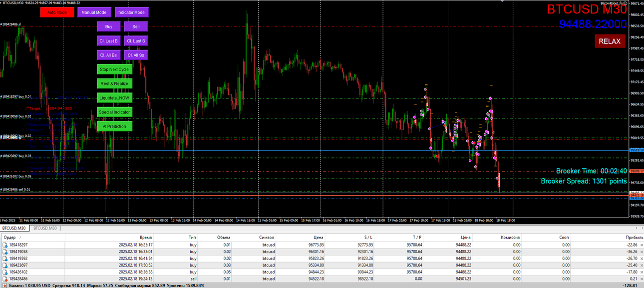Sort by the Время column header
This screenshot has width=644, height=288.
click(146, 237)
